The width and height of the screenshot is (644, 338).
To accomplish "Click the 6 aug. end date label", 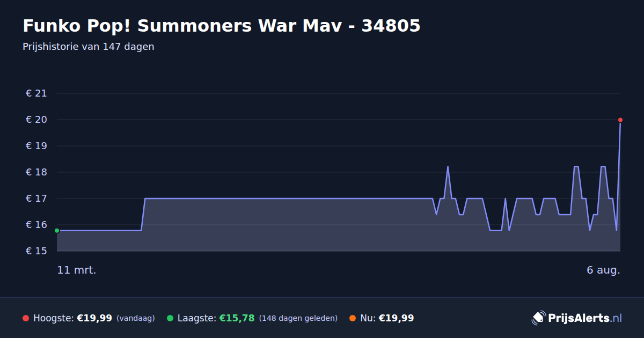I will (603, 270).
